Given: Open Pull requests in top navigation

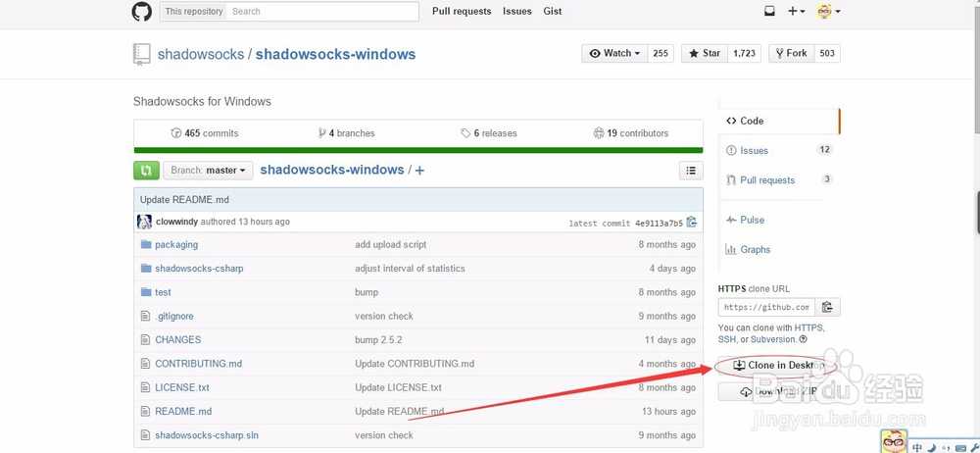Looking at the screenshot, I should (462, 11).
